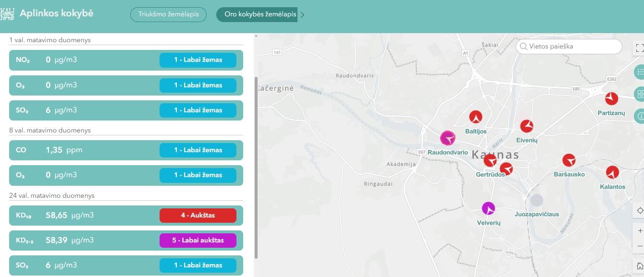644x277 pixels.
Task: Find my location on the map
Action: coord(639,211)
